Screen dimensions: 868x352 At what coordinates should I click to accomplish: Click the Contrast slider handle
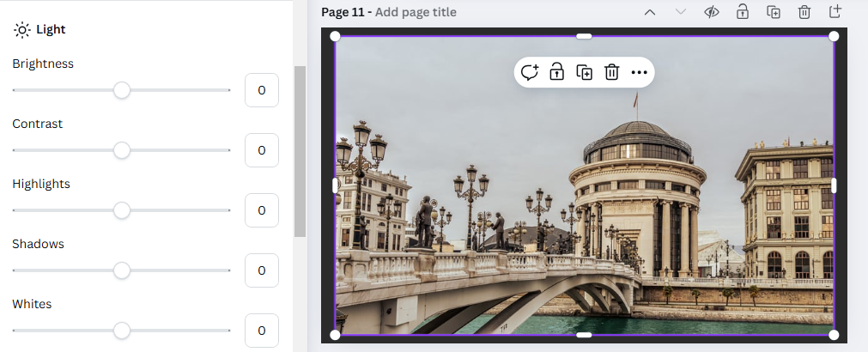[x=122, y=150]
